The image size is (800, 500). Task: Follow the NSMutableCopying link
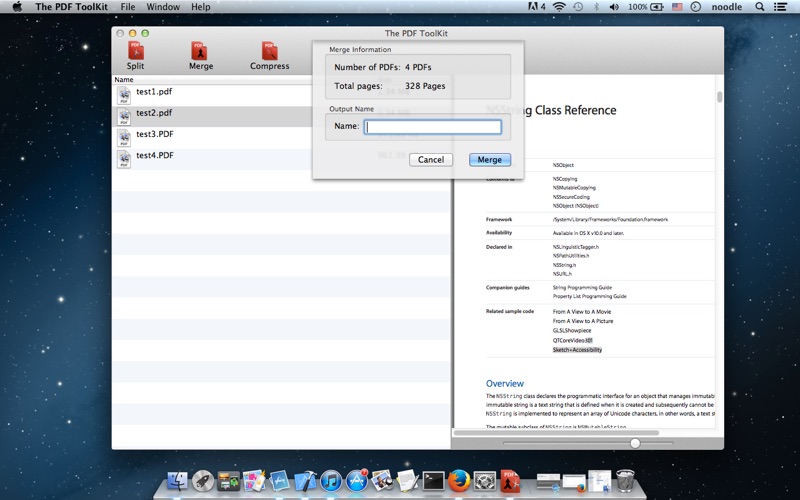[x=574, y=188]
